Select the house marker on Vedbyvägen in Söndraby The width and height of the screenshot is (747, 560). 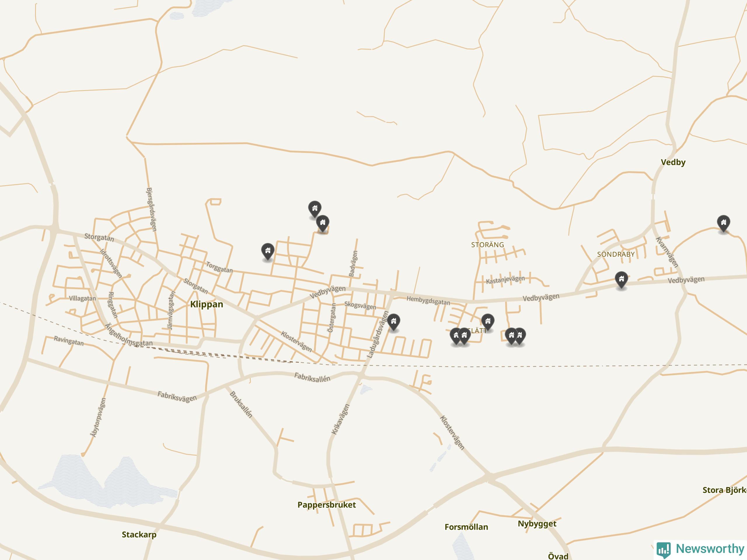[x=621, y=279]
